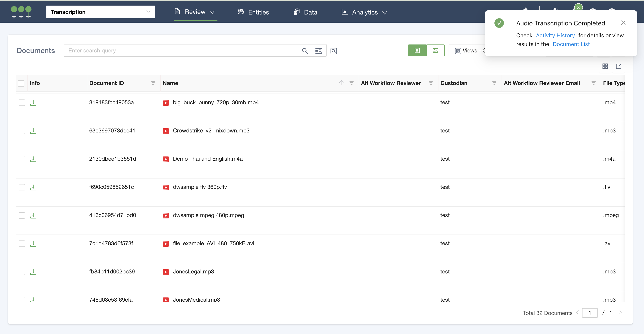Viewport: 644px width, 334px height.
Task: Follow the Activity History link
Action: 555,36
